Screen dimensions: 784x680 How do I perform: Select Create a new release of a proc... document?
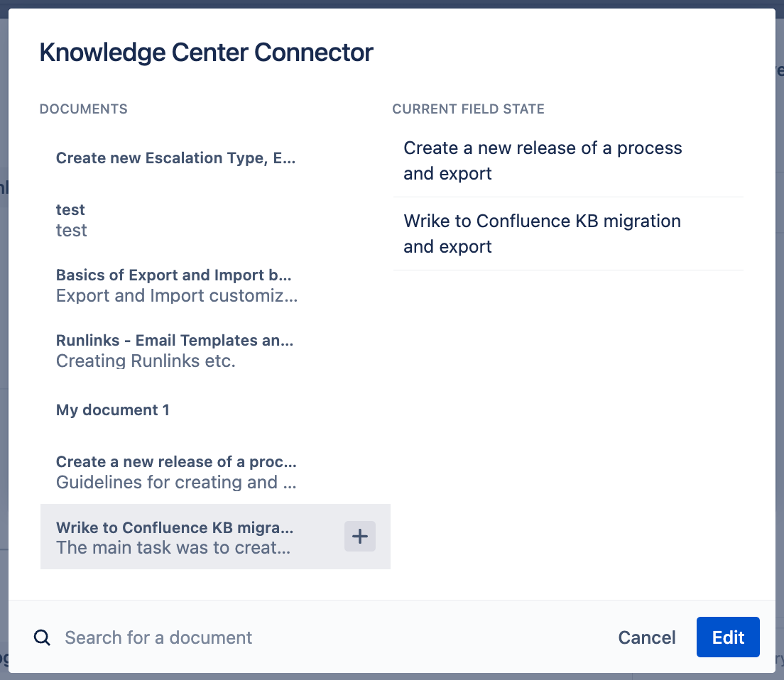point(215,472)
